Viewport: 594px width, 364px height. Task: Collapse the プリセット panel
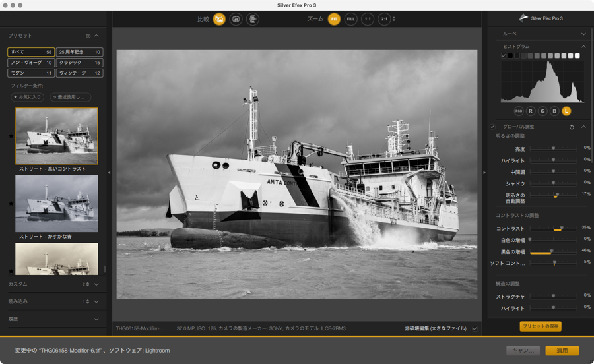[96, 36]
